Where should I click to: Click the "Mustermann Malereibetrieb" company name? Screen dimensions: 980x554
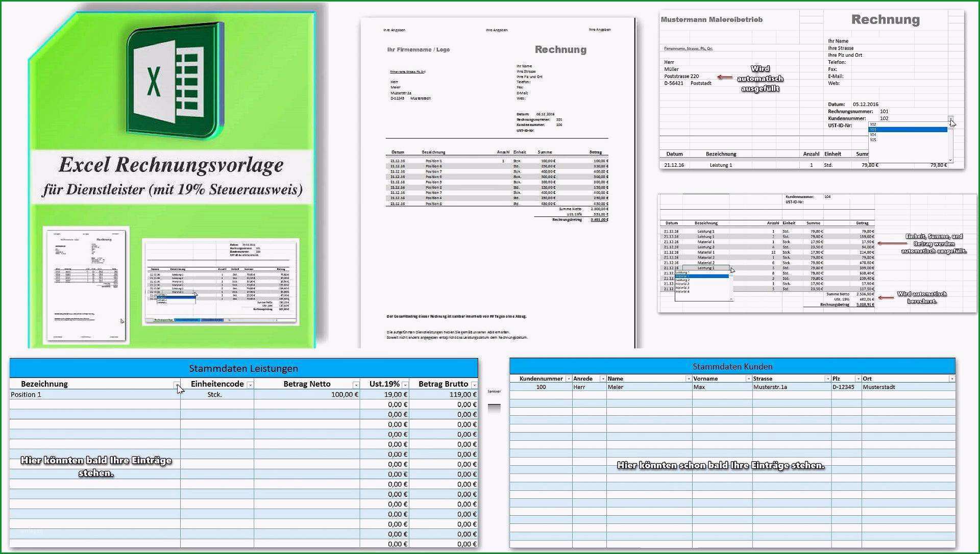tap(712, 19)
